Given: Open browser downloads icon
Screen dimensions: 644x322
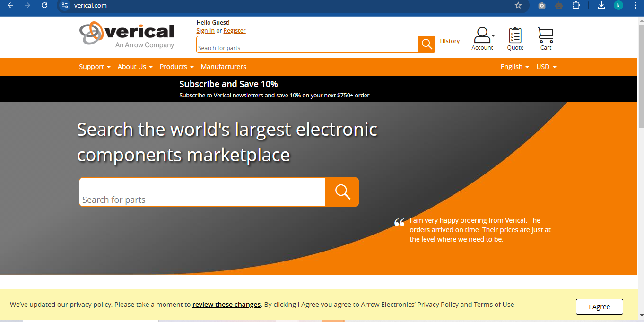Looking at the screenshot, I should 601,5.
